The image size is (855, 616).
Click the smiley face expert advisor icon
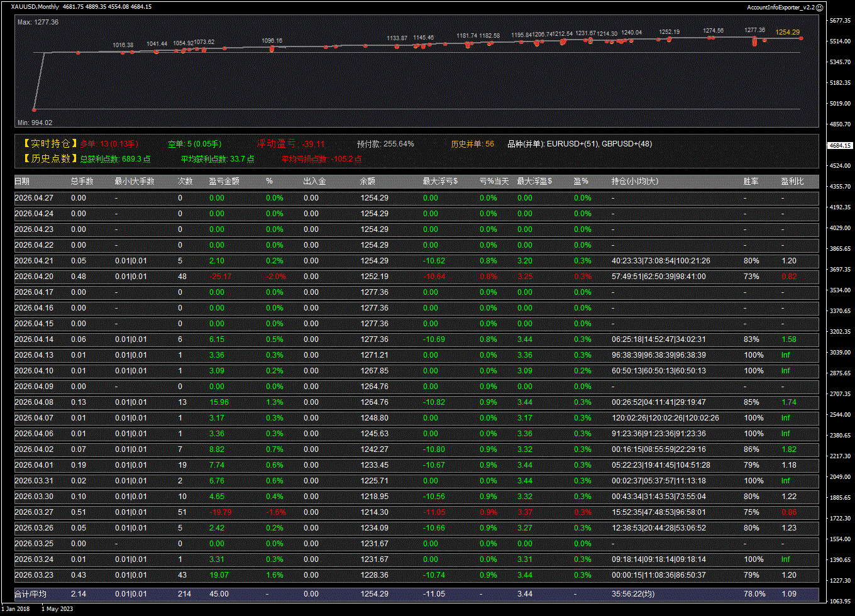819,7
